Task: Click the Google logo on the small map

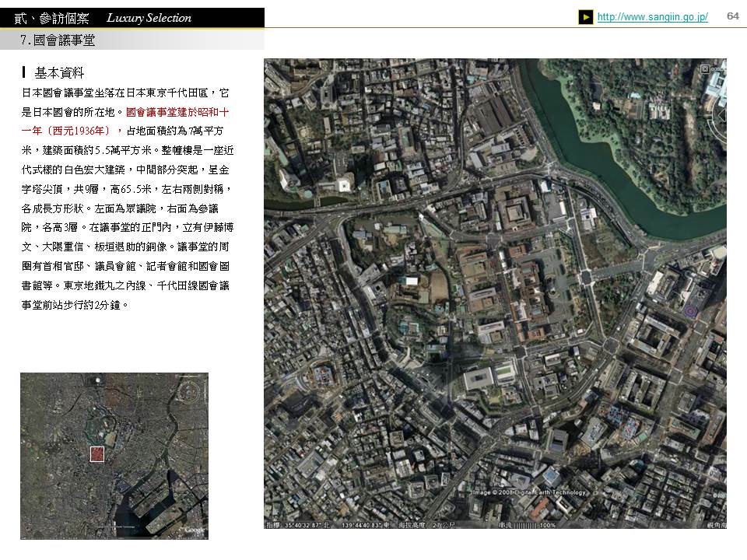Action: [x=195, y=530]
